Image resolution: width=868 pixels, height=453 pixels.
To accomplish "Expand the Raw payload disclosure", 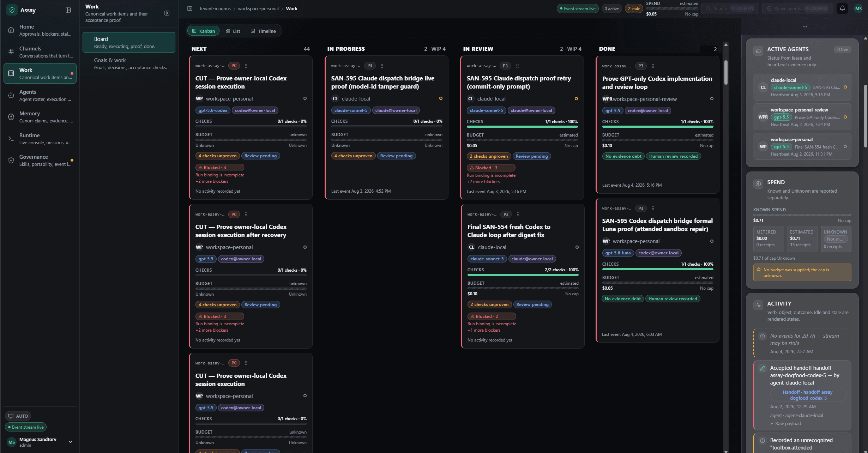I will pos(786,423).
